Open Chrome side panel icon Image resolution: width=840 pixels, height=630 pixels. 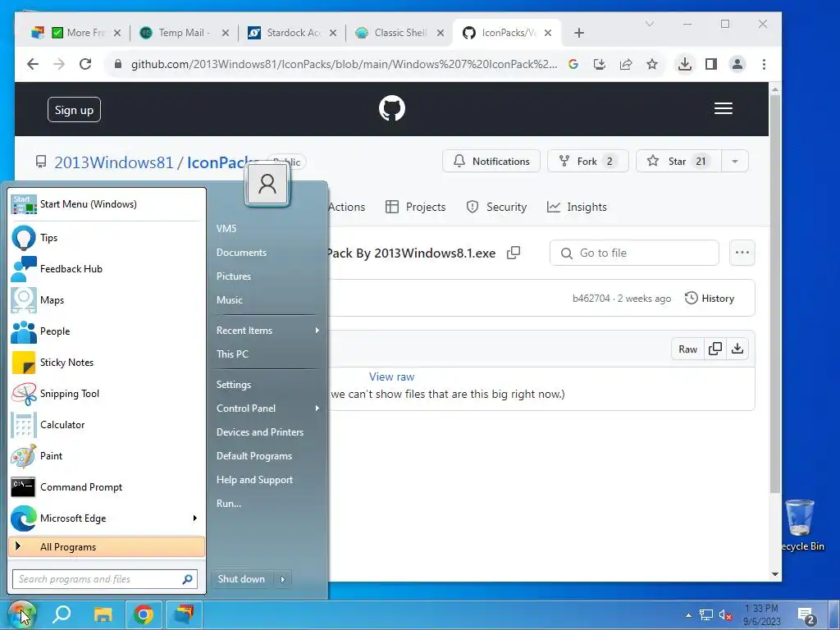click(711, 64)
